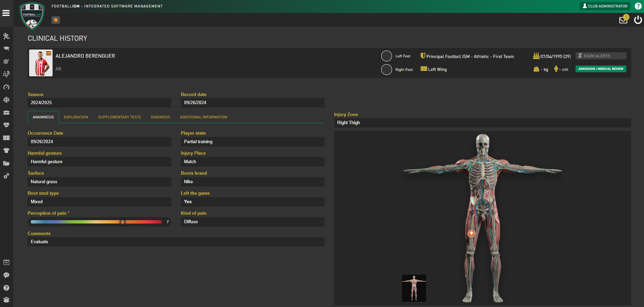644x307 pixels.
Task: Click the Harmful gesture field
Action: (x=99, y=162)
